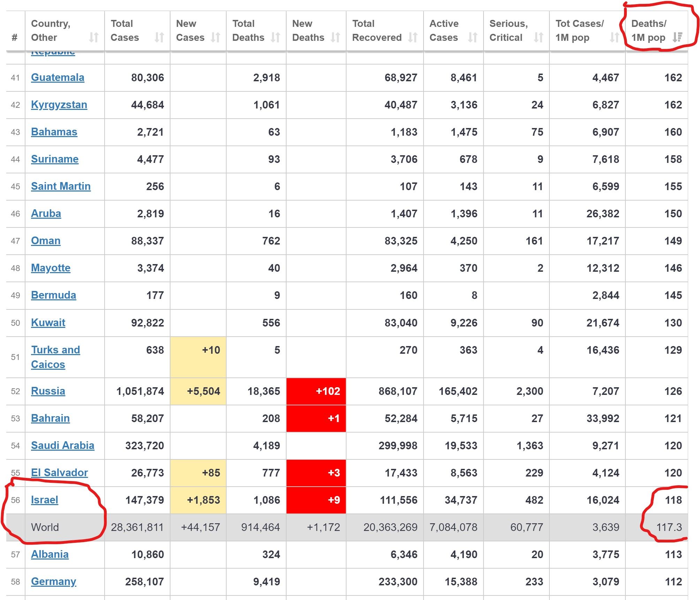Click the Saudi Arabia link
Viewport: 700px width, 600px height.
(62, 445)
